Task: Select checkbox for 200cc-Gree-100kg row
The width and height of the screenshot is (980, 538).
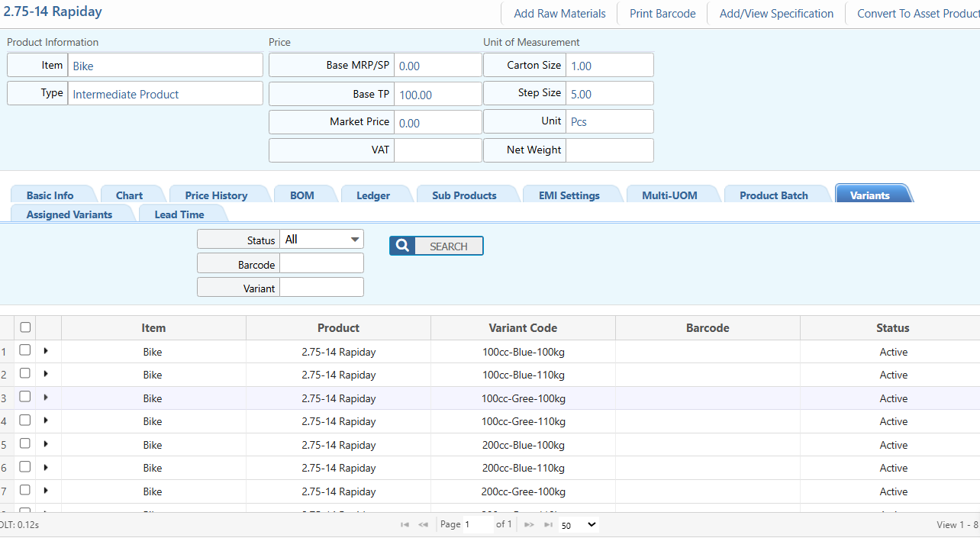Action: tap(25, 491)
